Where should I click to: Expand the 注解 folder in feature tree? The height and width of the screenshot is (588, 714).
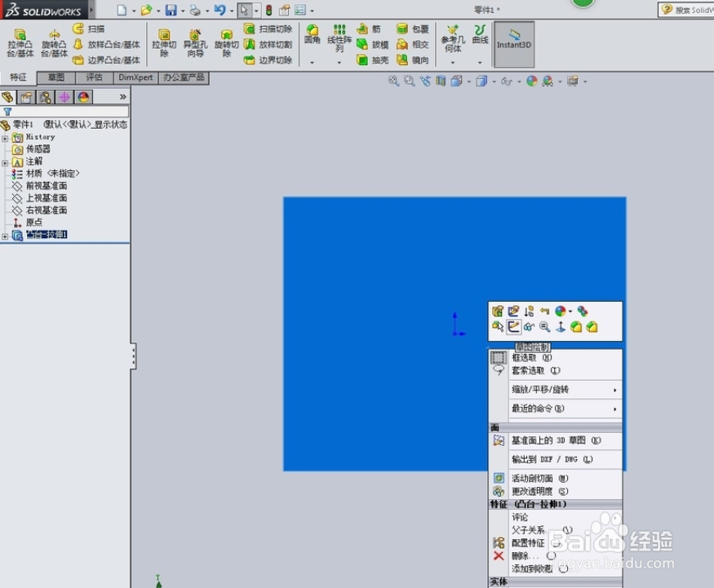pos(7,161)
